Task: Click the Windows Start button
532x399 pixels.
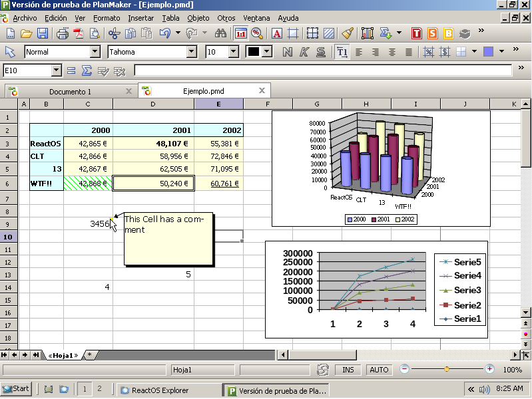Action: pyautogui.click(x=16, y=389)
